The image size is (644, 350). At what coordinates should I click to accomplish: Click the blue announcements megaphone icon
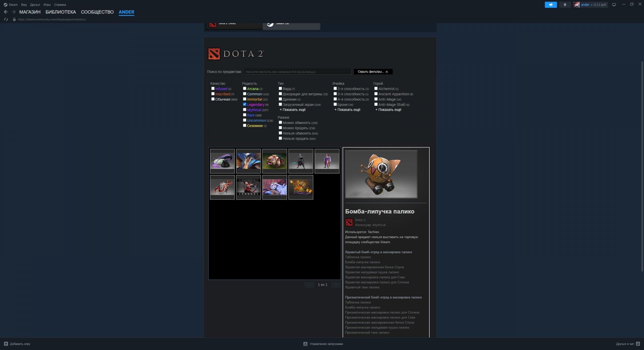pyautogui.click(x=551, y=5)
